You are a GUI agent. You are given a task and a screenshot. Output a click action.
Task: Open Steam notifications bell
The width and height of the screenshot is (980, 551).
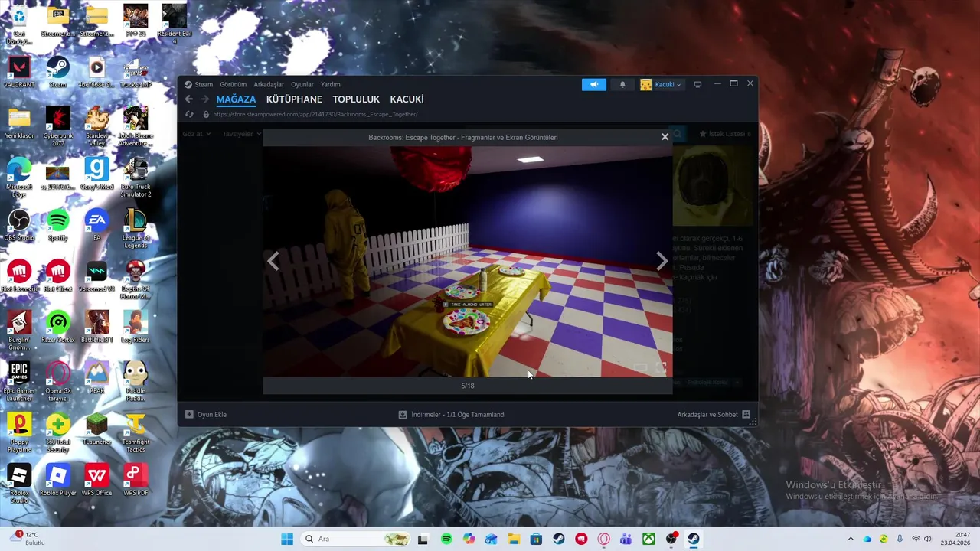coord(622,85)
